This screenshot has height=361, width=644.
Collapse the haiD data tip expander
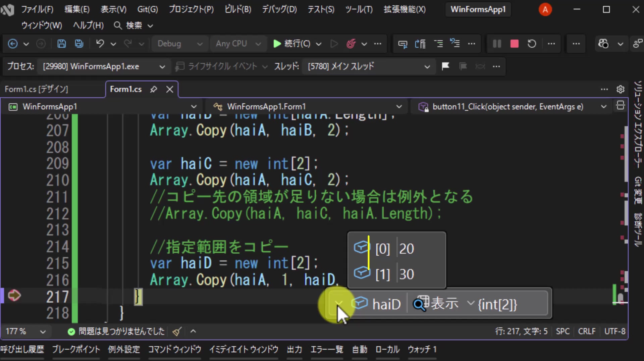[x=338, y=303]
